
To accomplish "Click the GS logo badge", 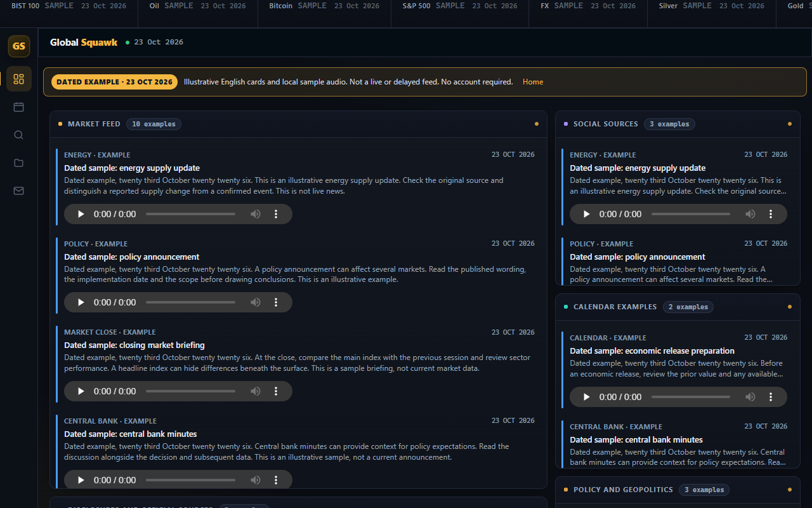I will coord(19,46).
